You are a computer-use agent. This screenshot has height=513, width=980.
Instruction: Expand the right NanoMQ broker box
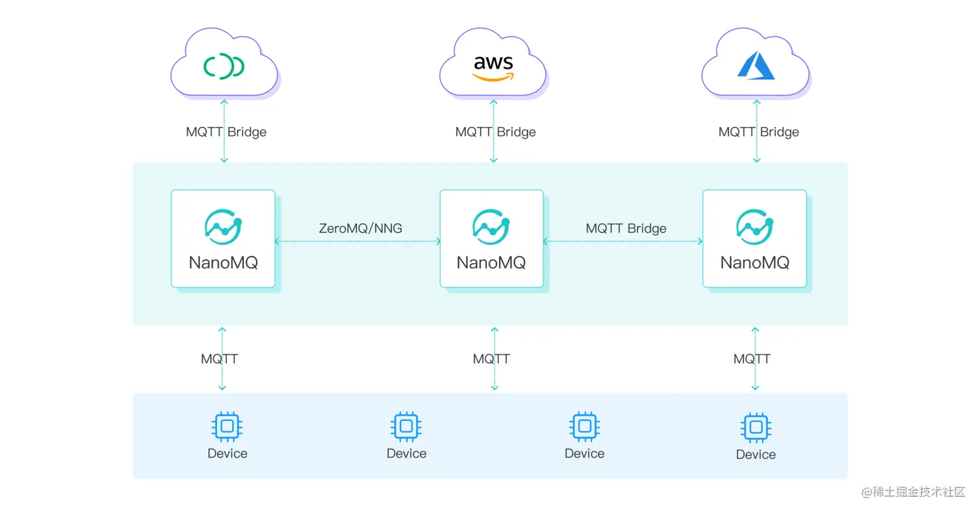(x=754, y=238)
